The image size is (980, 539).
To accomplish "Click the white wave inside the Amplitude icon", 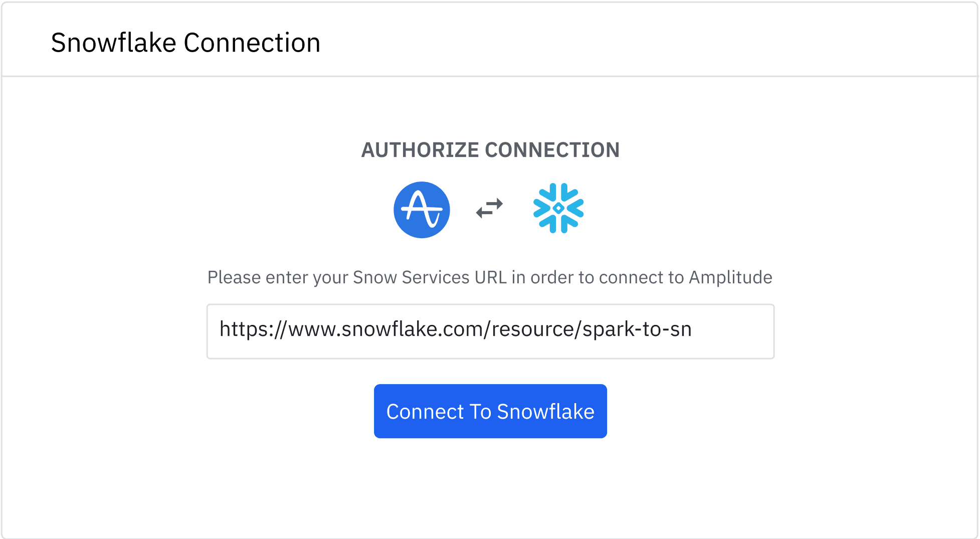I will 422,209.
